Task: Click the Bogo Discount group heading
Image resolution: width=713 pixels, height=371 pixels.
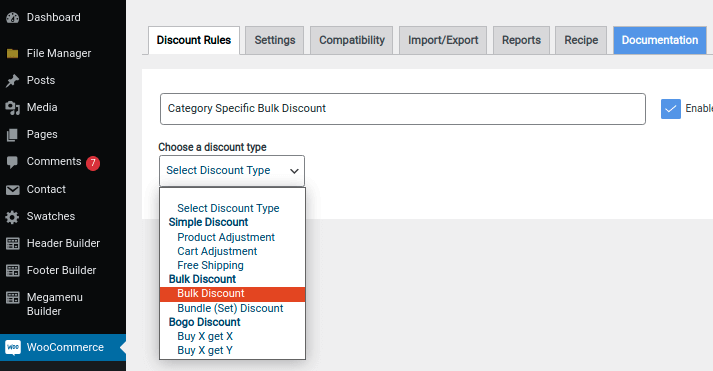Action: coord(205,322)
